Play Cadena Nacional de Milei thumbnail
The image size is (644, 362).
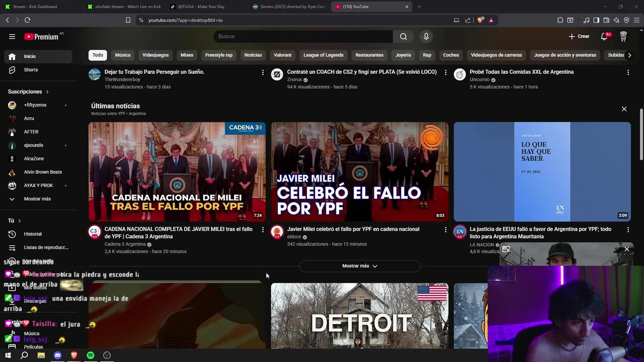point(177,171)
